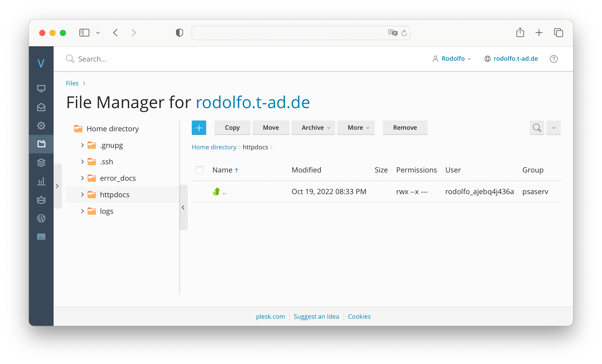This screenshot has height=364, width=602.
Task: Sort by the Modified column header
Action: [x=306, y=170]
